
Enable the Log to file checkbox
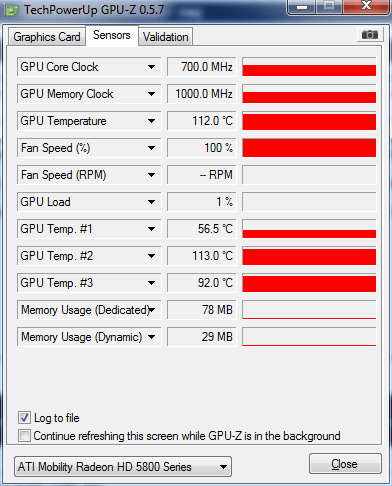[24, 418]
